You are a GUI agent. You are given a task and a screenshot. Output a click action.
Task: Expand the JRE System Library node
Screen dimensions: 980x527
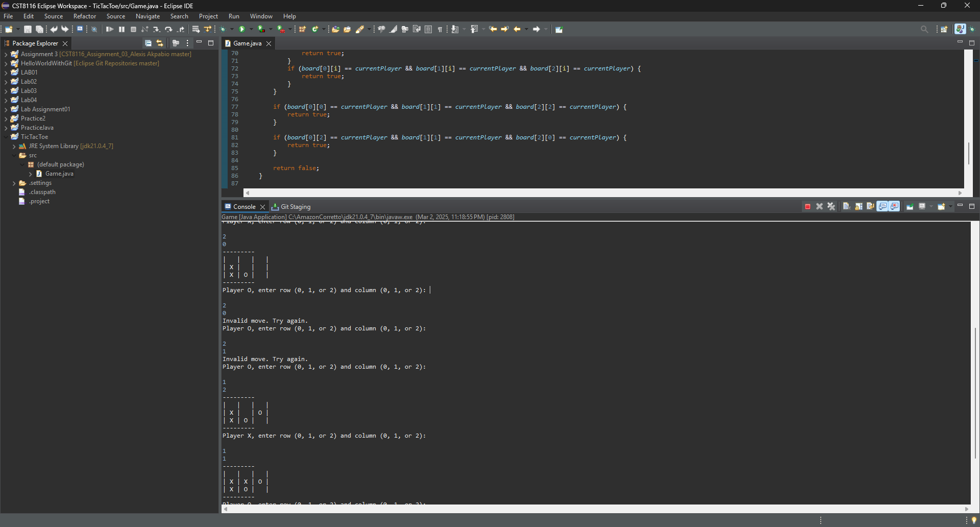(14, 147)
